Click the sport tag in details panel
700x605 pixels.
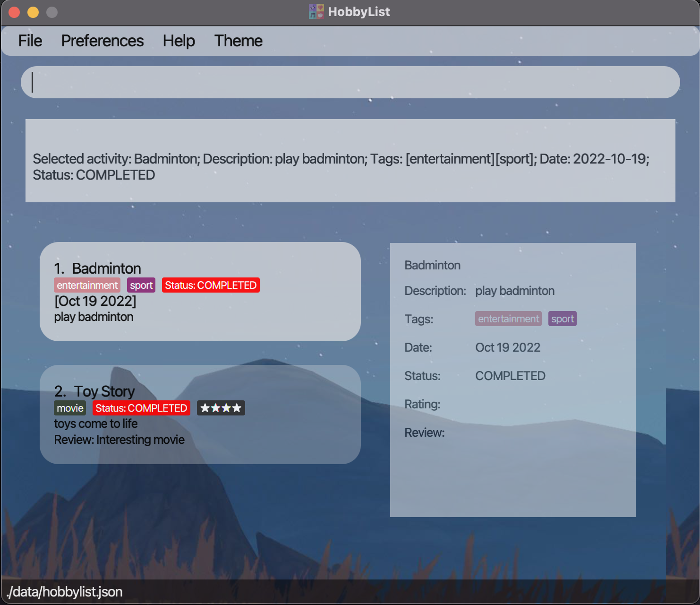563,319
